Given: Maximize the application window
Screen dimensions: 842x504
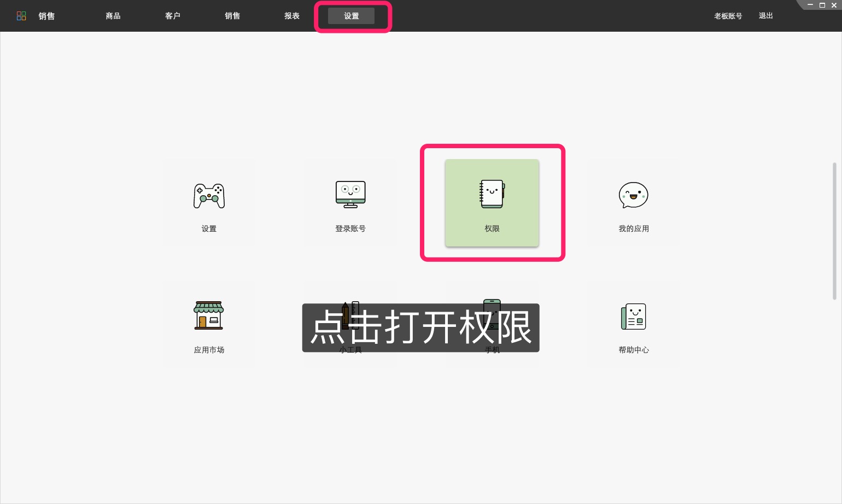Looking at the screenshot, I should click(822, 5).
